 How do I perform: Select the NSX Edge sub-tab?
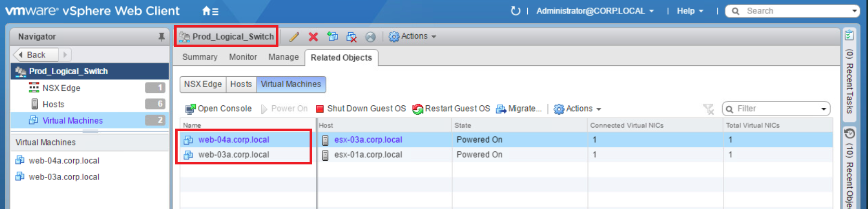203,84
